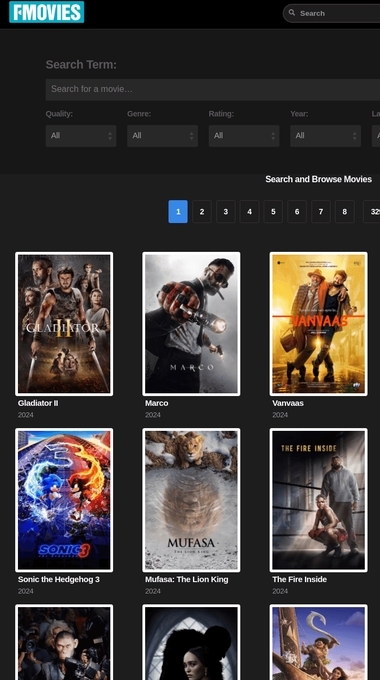Select page 1 in pagination

pos(178,212)
